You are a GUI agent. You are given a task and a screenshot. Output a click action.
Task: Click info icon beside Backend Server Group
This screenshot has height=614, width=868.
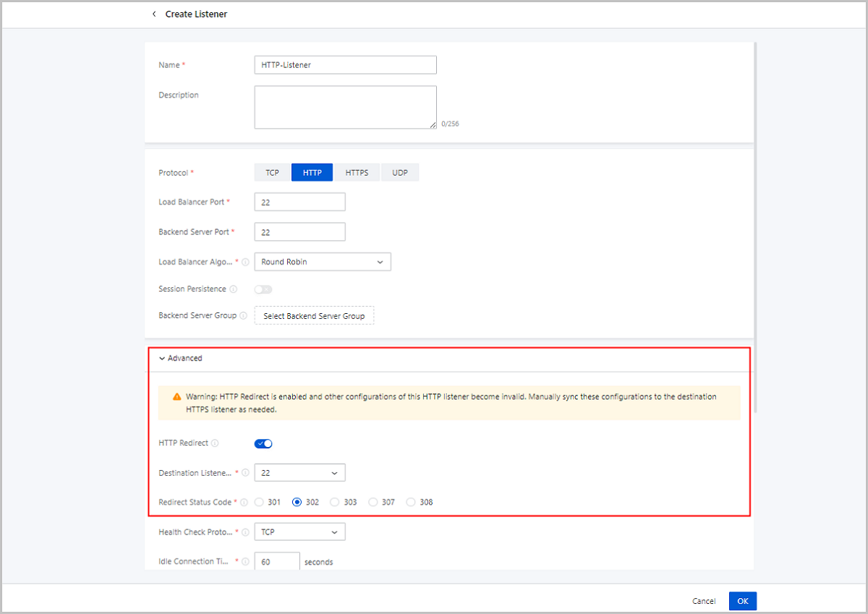[243, 316]
